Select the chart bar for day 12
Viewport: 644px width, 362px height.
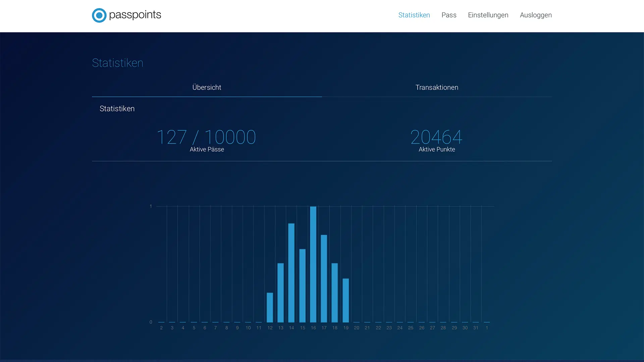tap(270, 308)
